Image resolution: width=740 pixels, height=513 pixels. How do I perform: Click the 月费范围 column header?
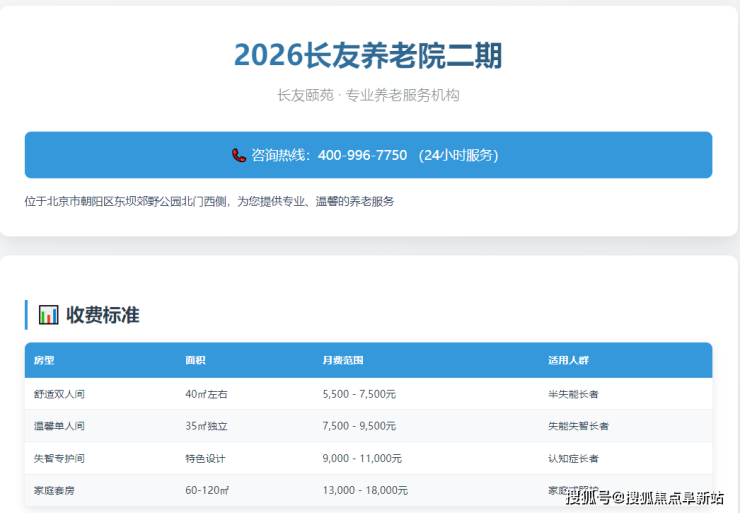pos(342,360)
